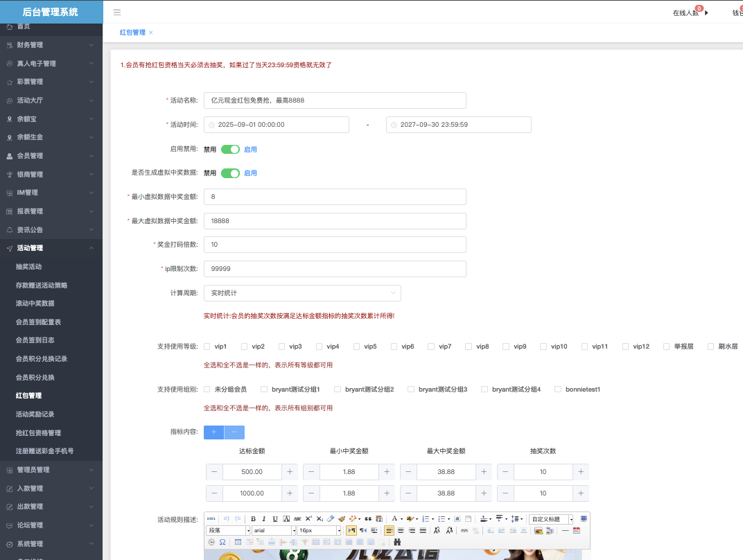This screenshot has height=560, width=743.
Task: Toggle bold formatting in the rules editor
Action: (253, 518)
